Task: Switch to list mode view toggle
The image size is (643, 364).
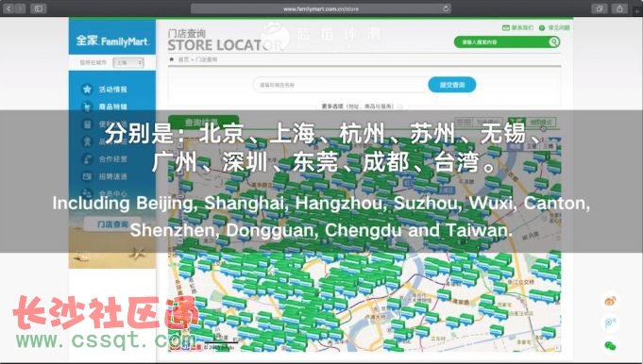Action: (478, 122)
